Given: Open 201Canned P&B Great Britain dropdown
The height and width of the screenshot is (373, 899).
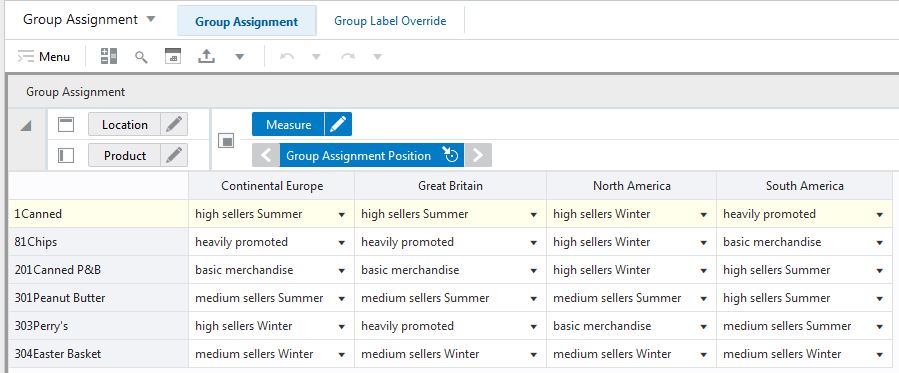Looking at the screenshot, I should (534, 271).
